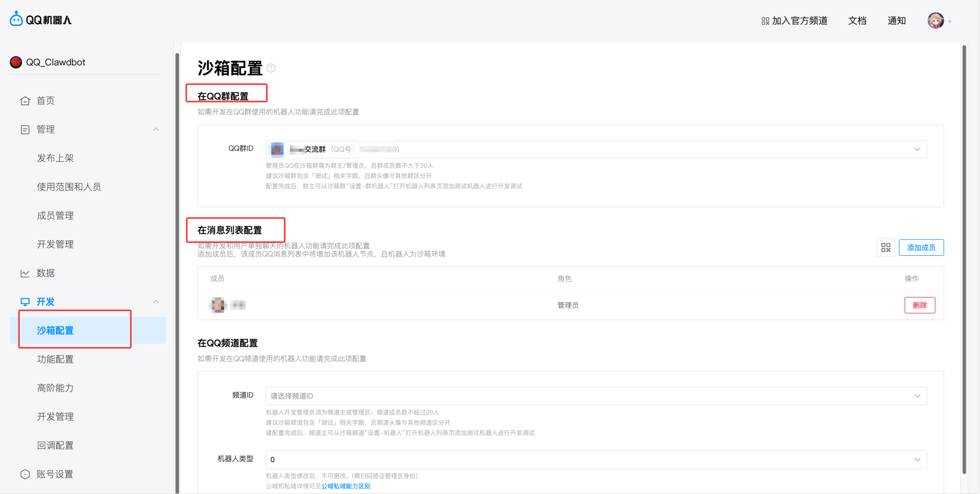Click the QQ_Clawdbot red bot avatar
This screenshot has height=494, width=980.
(x=16, y=62)
